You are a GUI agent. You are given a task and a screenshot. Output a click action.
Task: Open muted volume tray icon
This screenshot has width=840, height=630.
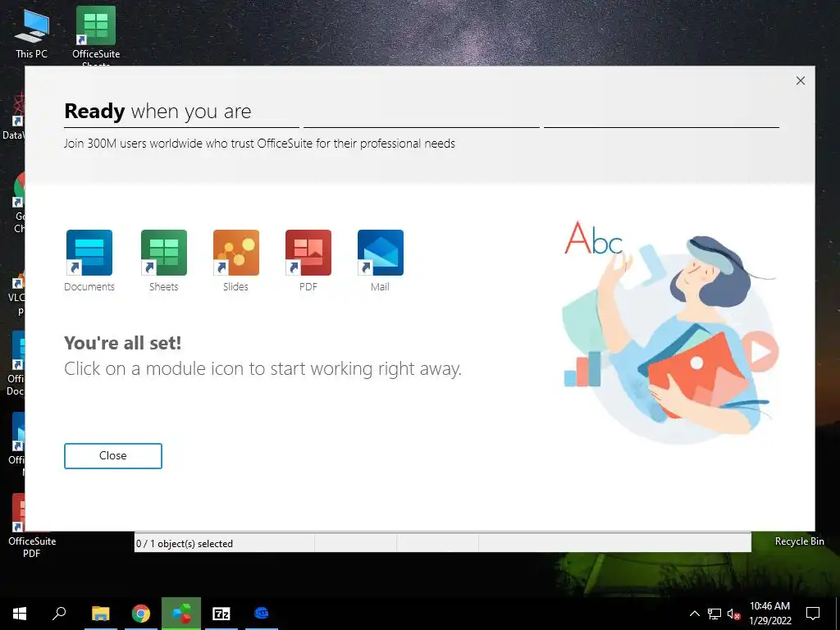click(x=733, y=614)
